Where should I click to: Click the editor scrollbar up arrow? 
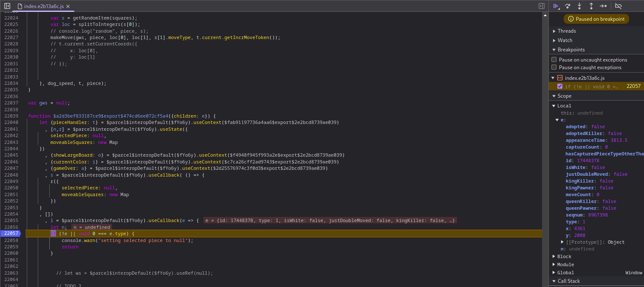(x=545, y=15)
